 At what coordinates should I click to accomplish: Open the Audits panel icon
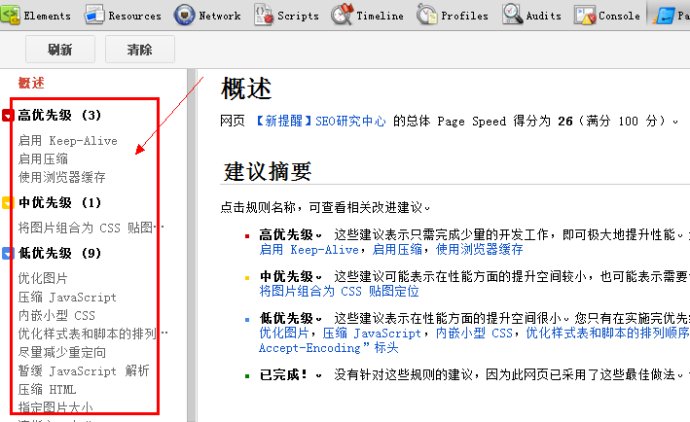tap(513, 15)
